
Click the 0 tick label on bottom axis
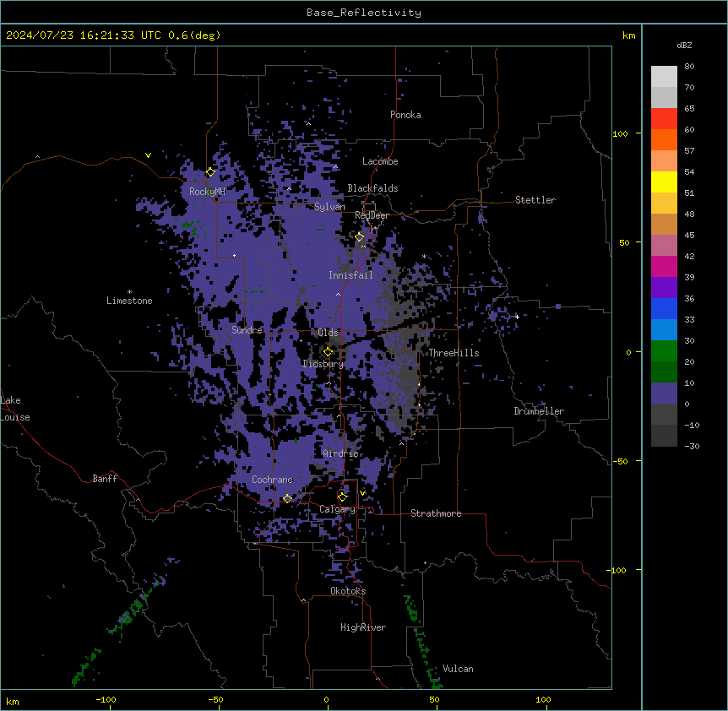click(x=326, y=700)
